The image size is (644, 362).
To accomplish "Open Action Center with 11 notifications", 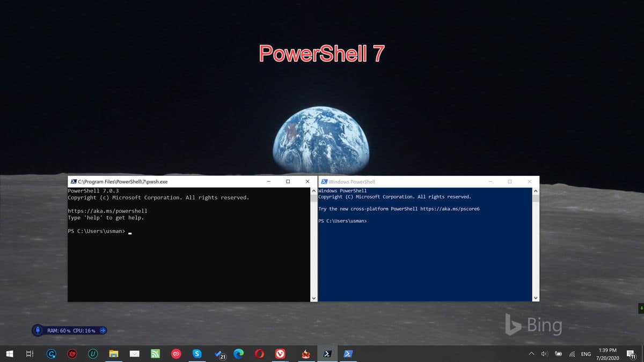I will pyautogui.click(x=631, y=354).
